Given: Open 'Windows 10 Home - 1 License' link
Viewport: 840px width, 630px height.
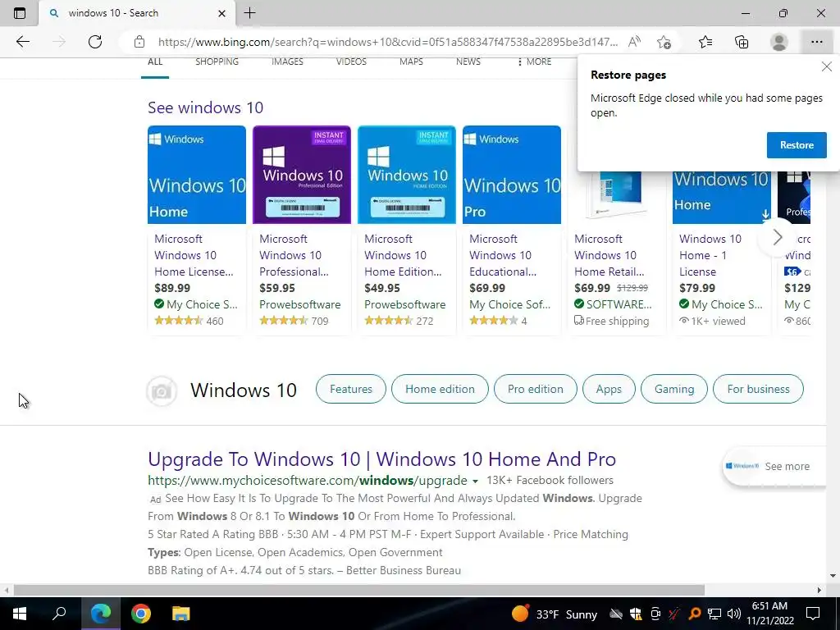Looking at the screenshot, I should [x=710, y=255].
